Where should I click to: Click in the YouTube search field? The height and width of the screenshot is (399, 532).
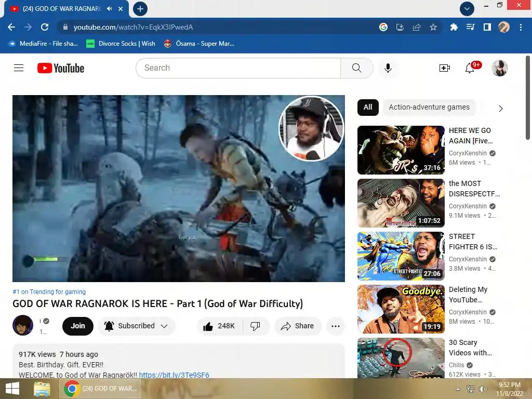(238, 68)
